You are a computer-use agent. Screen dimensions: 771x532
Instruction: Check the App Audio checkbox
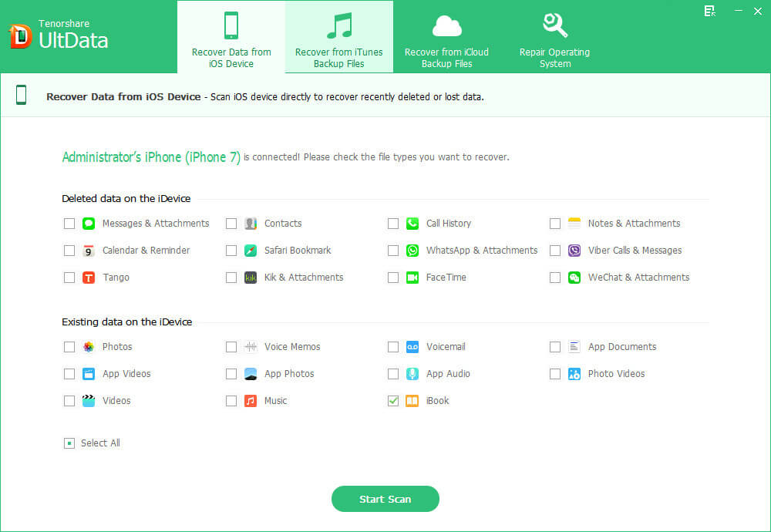[393, 374]
